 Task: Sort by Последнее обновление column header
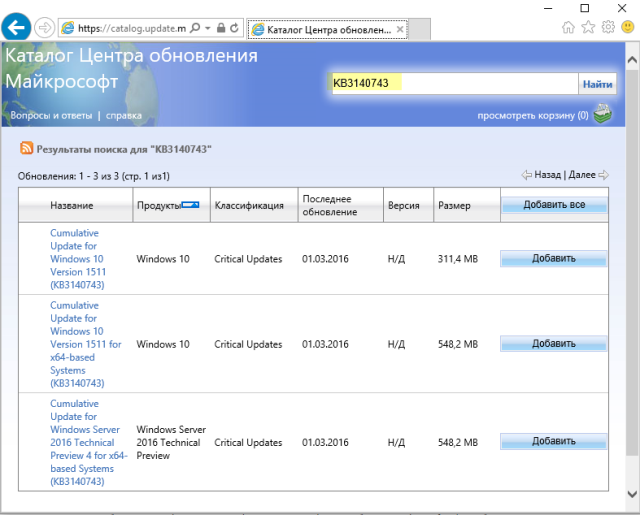pyautogui.click(x=330, y=205)
